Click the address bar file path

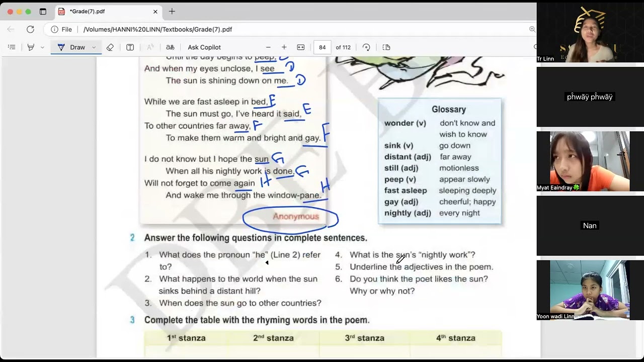pos(157,29)
